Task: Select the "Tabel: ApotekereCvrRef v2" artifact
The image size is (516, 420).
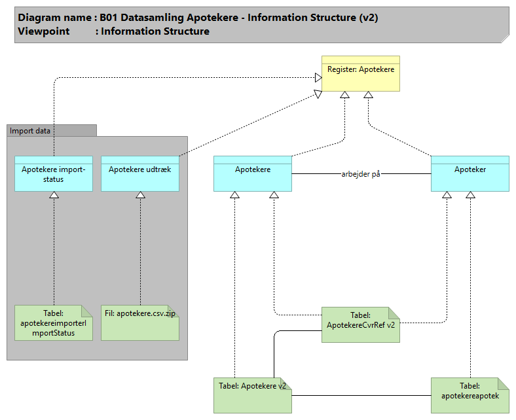Action: click(360, 324)
